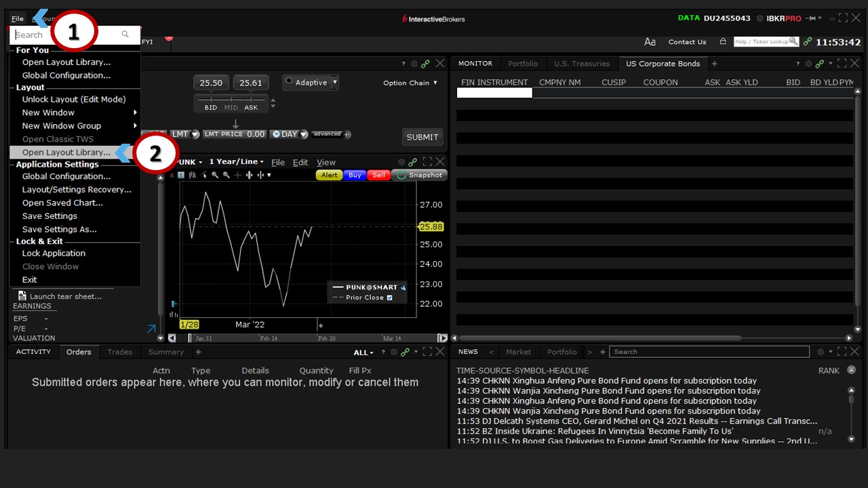868x488 pixels.
Task: Click the Snapshot refresh icon button
Action: point(401,175)
